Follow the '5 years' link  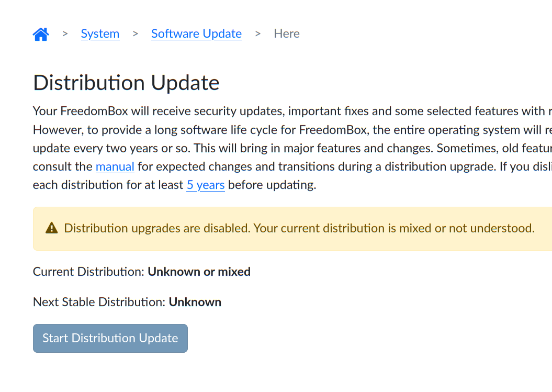[206, 185]
